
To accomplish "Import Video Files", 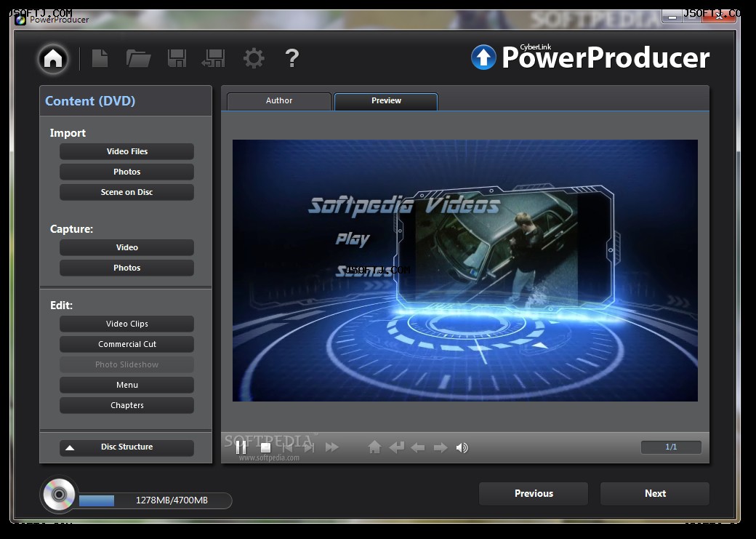I will click(x=126, y=151).
